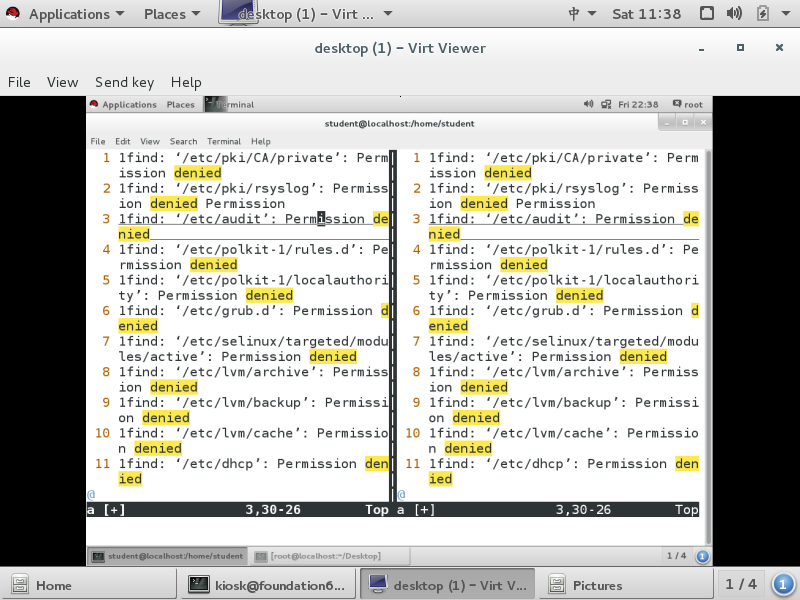This screenshot has width=800, height=600.
Task: Click guest clock Fri 22:38
Action: coord(638,105)
